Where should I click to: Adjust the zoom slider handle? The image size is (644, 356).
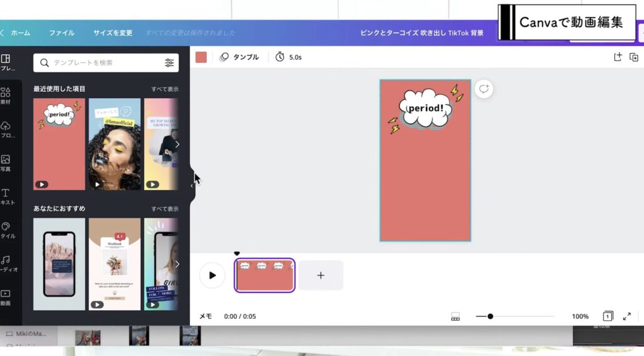click(x=490, y=316)
